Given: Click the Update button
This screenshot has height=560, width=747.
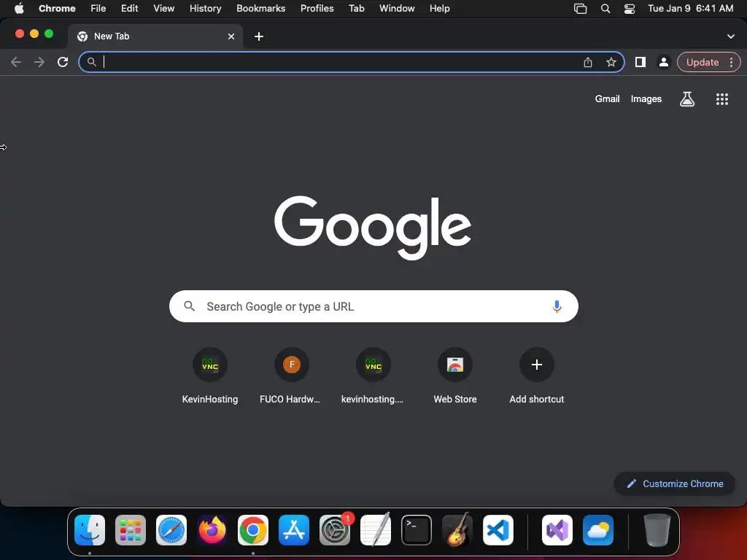Looking at the screenshot, I should point(703,62).
